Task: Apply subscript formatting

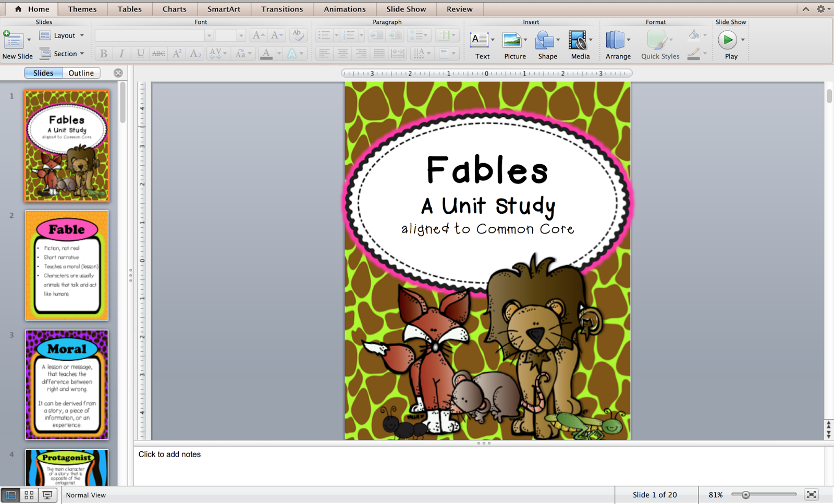Action: pyautogui.click(x=195, y=53)
